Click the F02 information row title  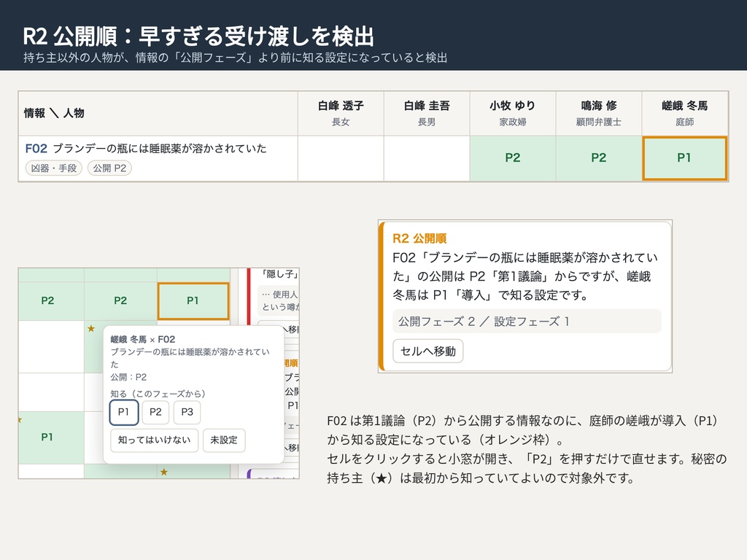pyautogui.click(x=146, y=149)
